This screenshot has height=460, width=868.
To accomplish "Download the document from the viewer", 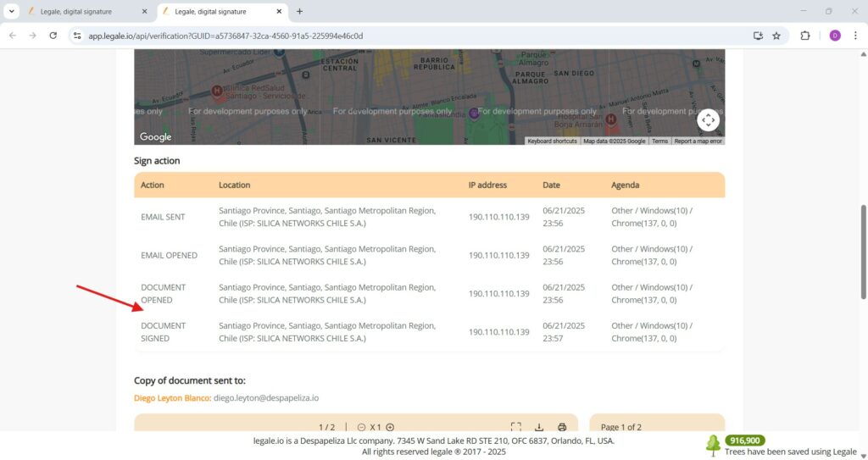I will point(539,427).
